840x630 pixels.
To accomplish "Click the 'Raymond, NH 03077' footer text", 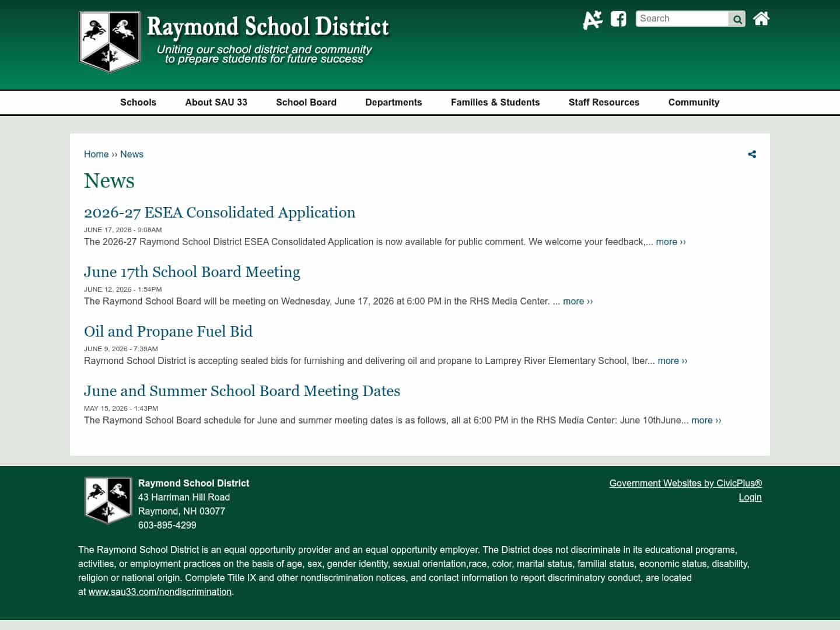I will (x=181, y=511).
